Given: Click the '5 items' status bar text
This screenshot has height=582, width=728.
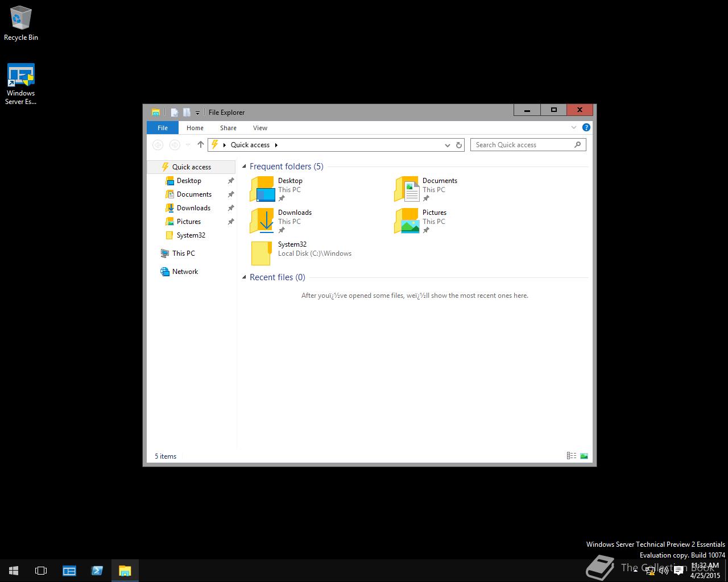Looking at the screenshot, I should click(166, 456).
